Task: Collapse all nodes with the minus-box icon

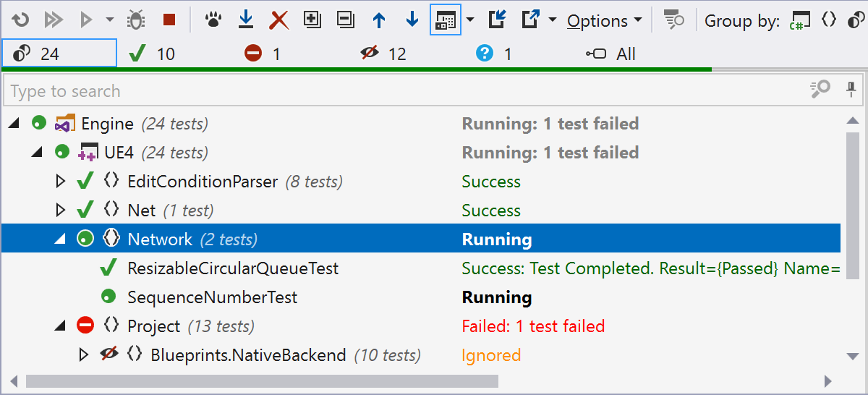Action: (x=345, y=20)
